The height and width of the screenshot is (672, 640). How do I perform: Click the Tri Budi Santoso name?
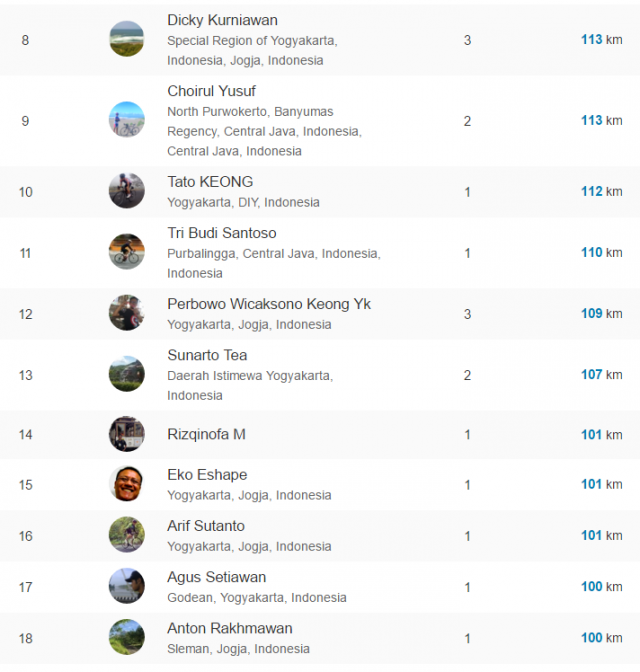pos(221,233)
